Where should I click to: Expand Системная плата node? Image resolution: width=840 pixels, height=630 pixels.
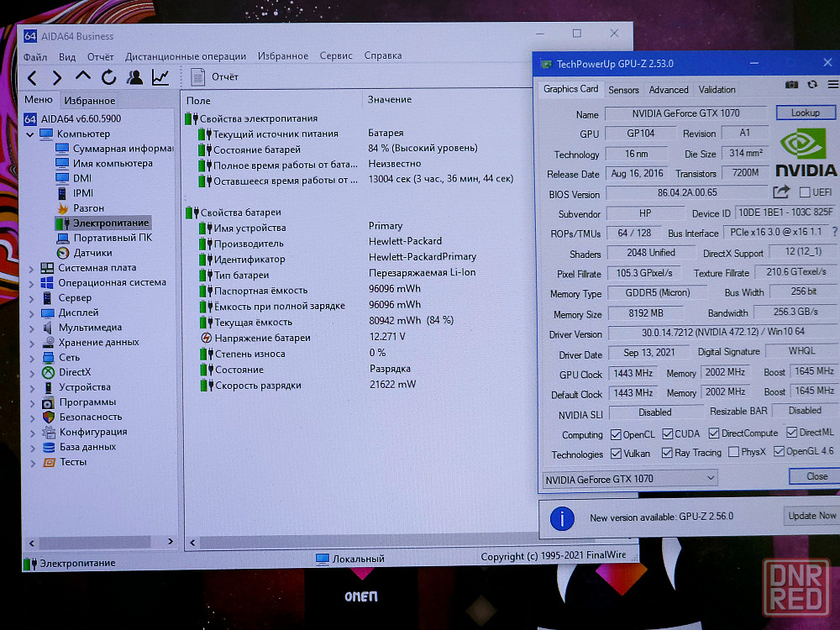[32, 269]
